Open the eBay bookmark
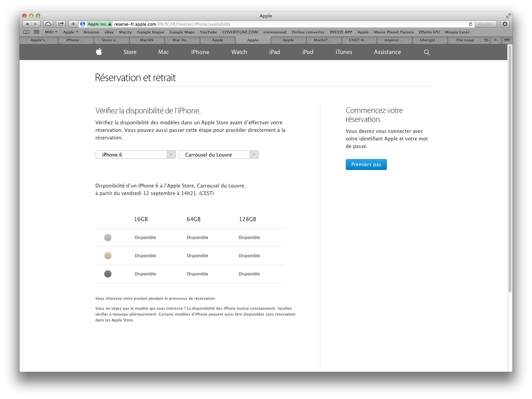The width and height of the screenshot is (532, 399). [109, 32]
